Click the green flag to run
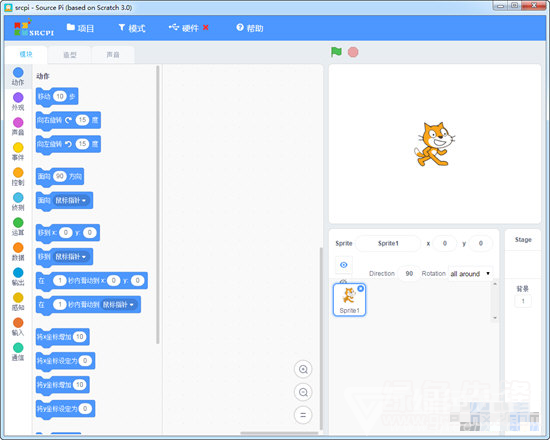551x440 pixels. click(336, 52)
